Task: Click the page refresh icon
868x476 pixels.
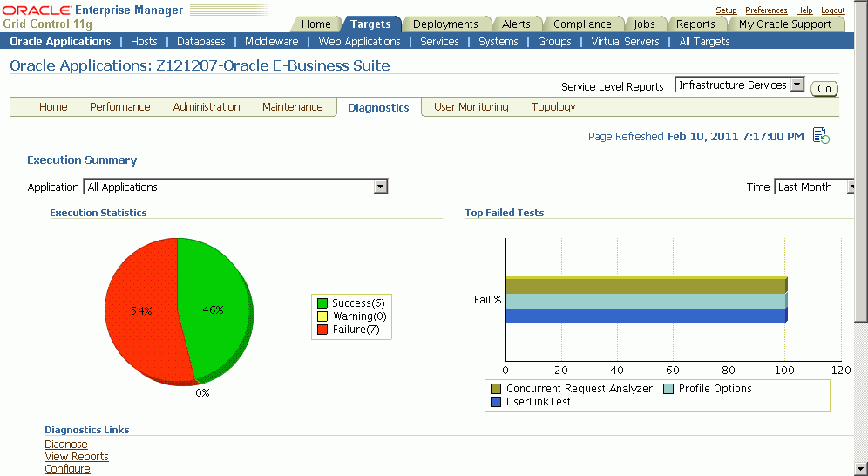Action: (x=821, y=136)
